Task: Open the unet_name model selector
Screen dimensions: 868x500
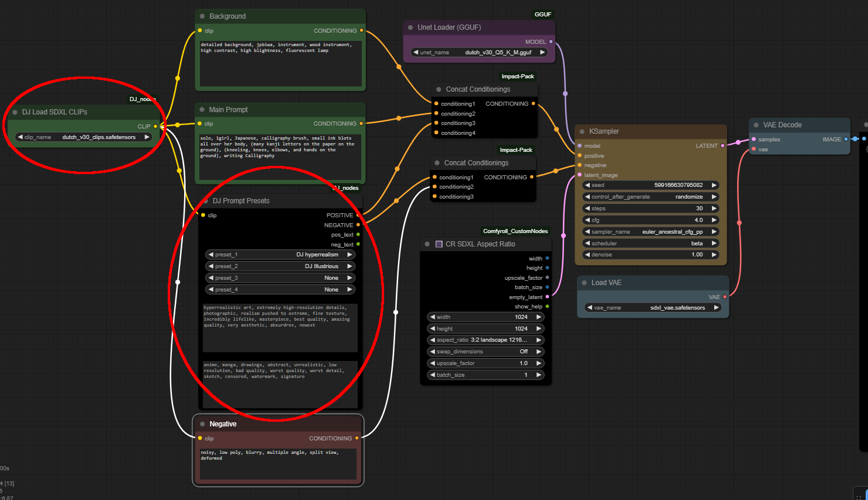Action: point(479,53)
